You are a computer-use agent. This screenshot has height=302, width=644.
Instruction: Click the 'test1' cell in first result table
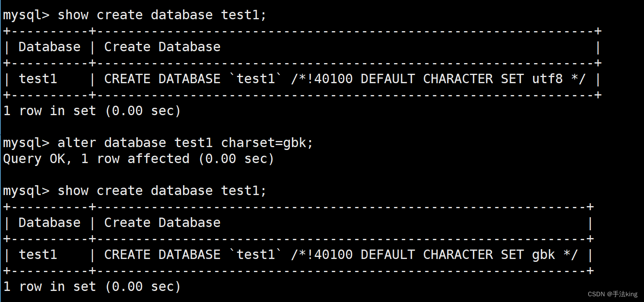[x=38, y=79]
